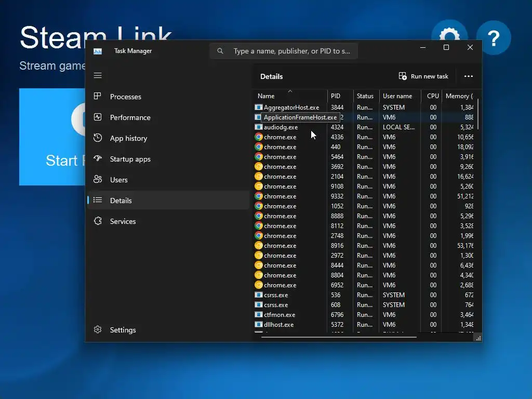Click the audiodg.exe process icon
This screenshot has height=399, width=532.
259,127
